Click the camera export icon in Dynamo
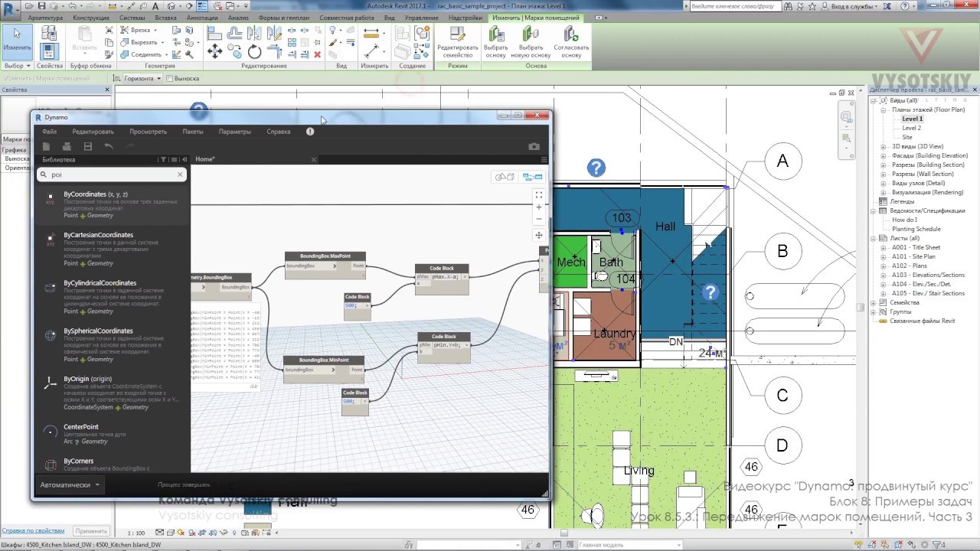 click(534, 146)
